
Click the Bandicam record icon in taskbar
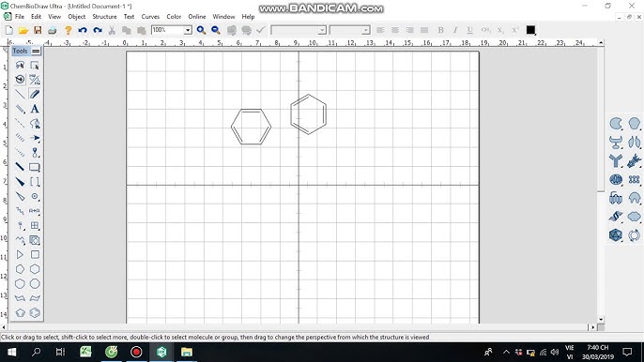pyautogui.click(x=136, y=352)
